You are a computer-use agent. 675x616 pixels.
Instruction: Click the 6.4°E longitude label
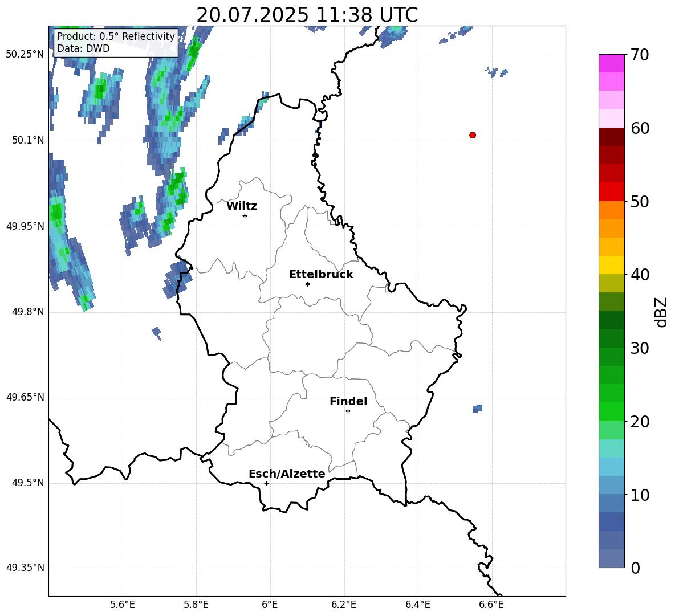click(417, 605)
